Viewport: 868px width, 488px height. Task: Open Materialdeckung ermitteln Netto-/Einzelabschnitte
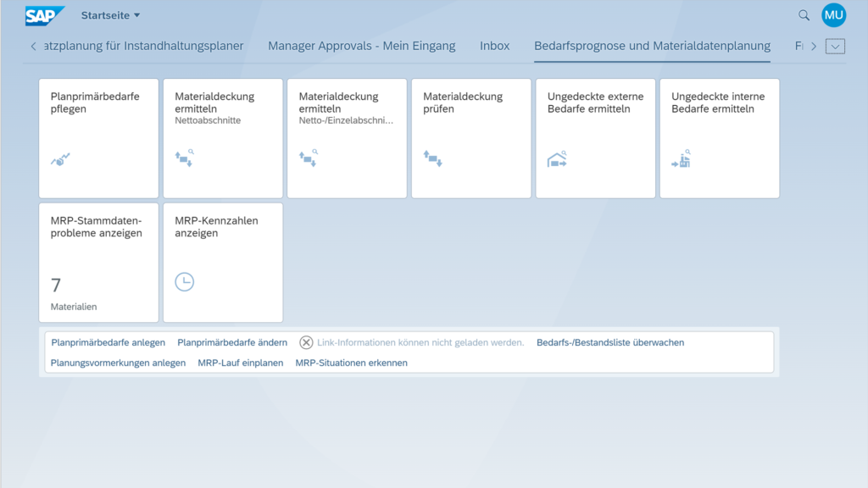pos(347,138)
